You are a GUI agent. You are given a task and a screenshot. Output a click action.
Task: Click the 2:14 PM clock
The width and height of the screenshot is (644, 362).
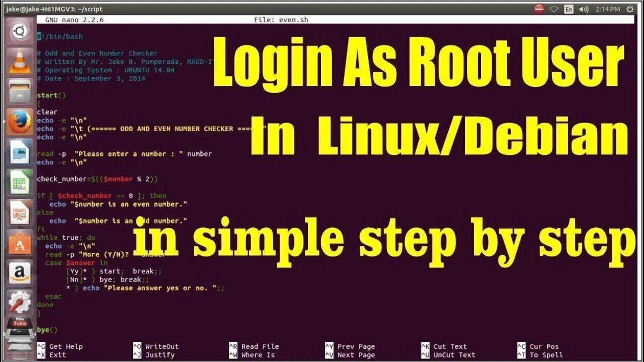coord(607,9)
